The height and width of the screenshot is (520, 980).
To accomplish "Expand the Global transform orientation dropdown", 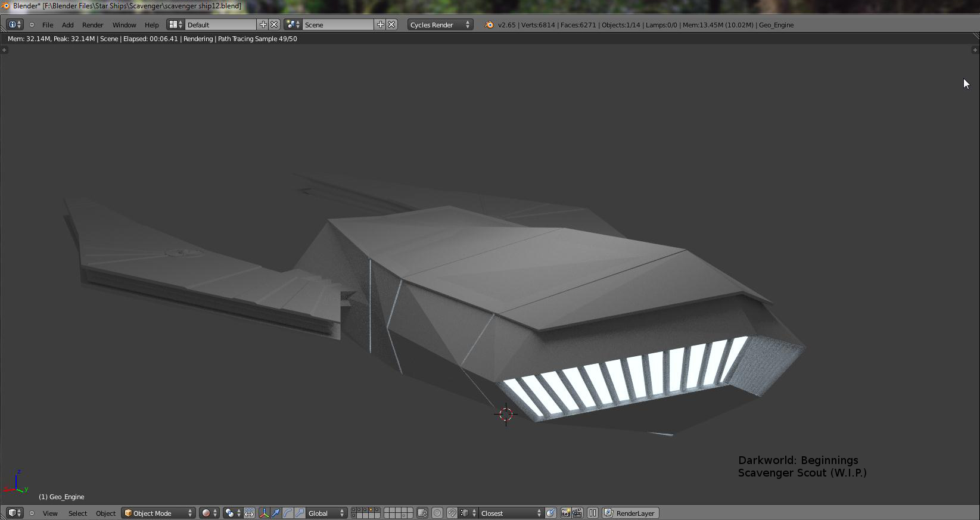I will (x=326, y=513).
